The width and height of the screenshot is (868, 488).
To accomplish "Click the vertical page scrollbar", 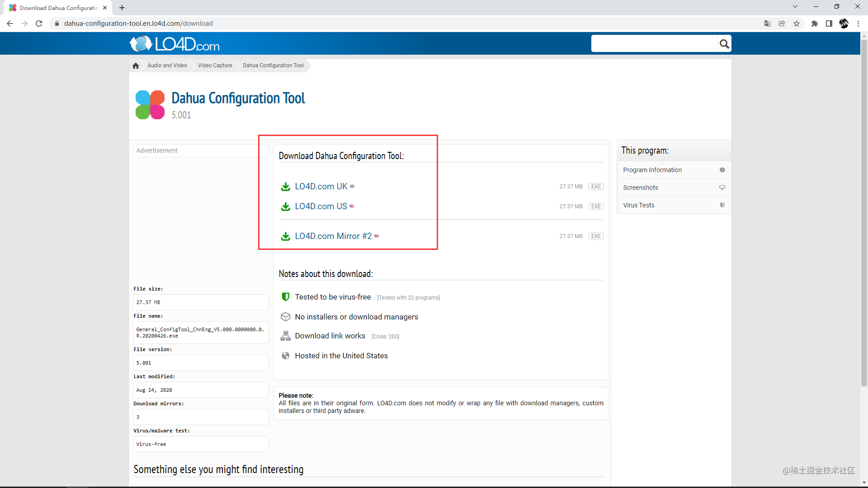I will click(864, 212).
